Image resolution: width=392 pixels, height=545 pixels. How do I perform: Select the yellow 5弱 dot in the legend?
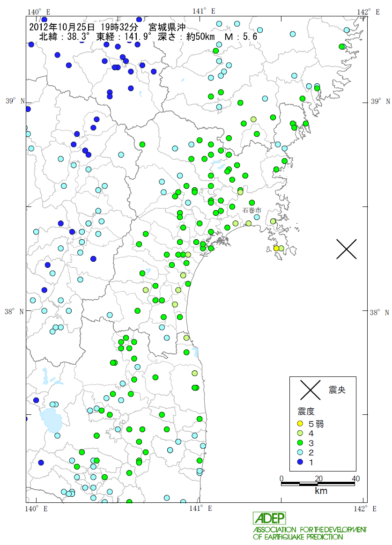tap(300, 424)
